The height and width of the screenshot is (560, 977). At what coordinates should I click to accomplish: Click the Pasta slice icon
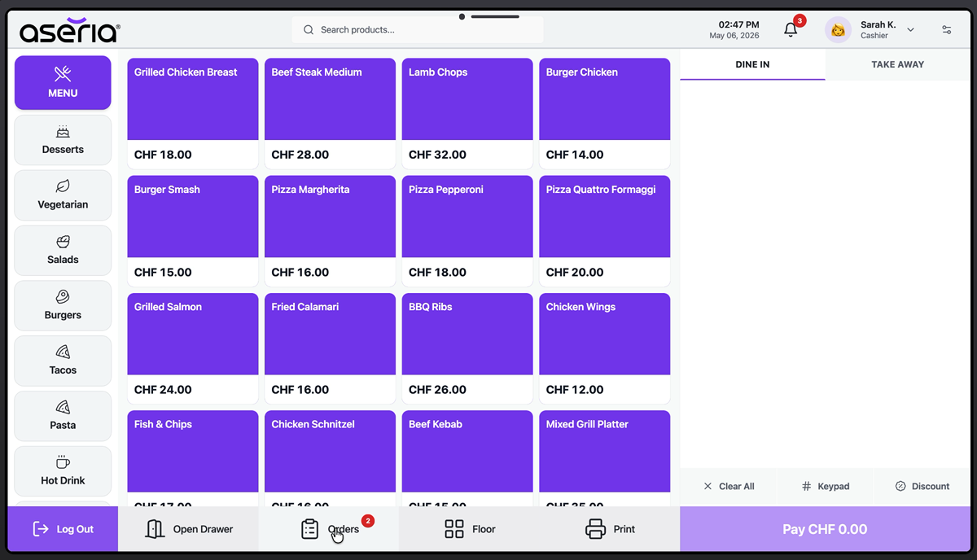click(x=63, y=407)
